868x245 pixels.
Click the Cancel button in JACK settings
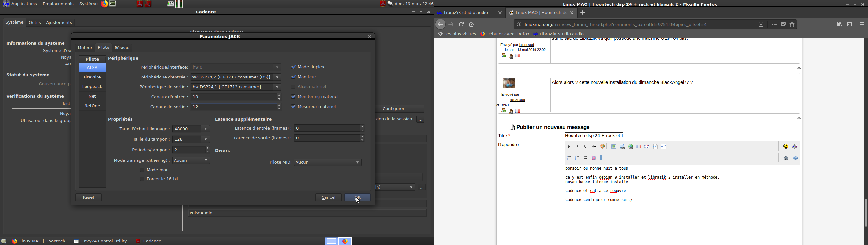click(329, 197)
